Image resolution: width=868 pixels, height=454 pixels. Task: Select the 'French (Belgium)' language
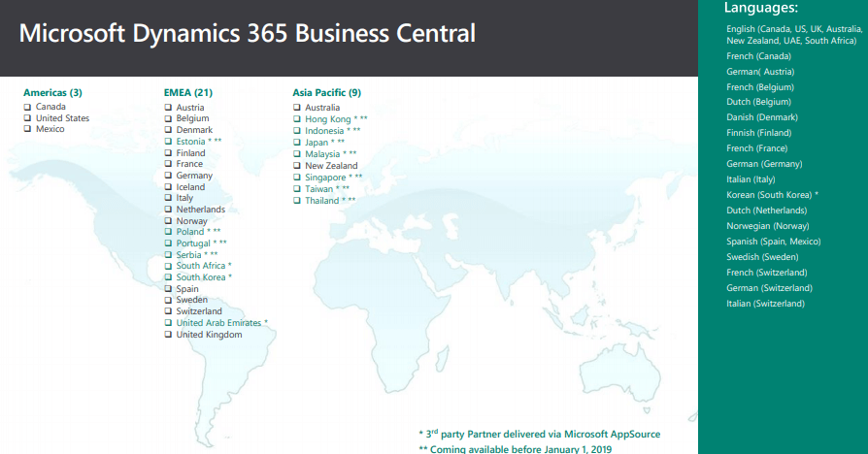coord(760,87)
